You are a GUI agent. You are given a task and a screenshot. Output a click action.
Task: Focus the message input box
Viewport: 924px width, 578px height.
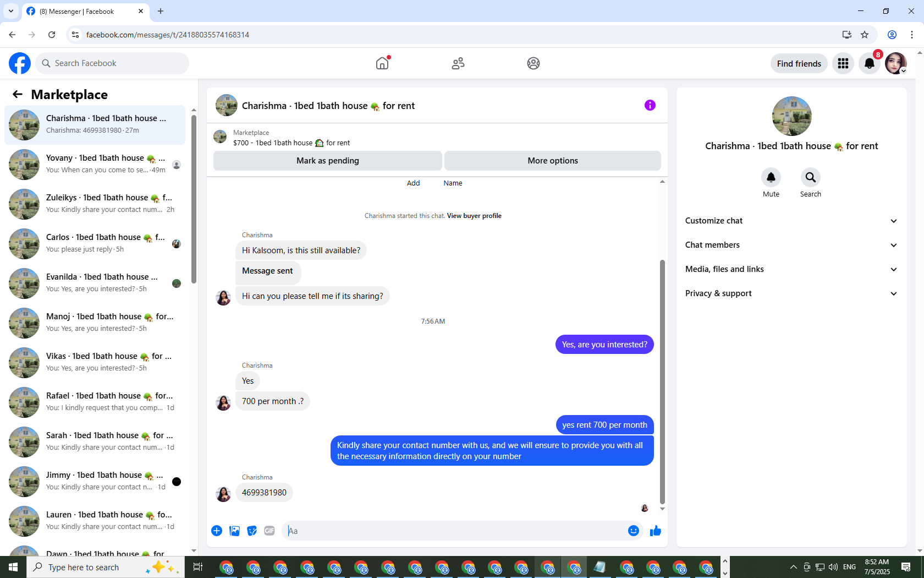coord(454,531)
